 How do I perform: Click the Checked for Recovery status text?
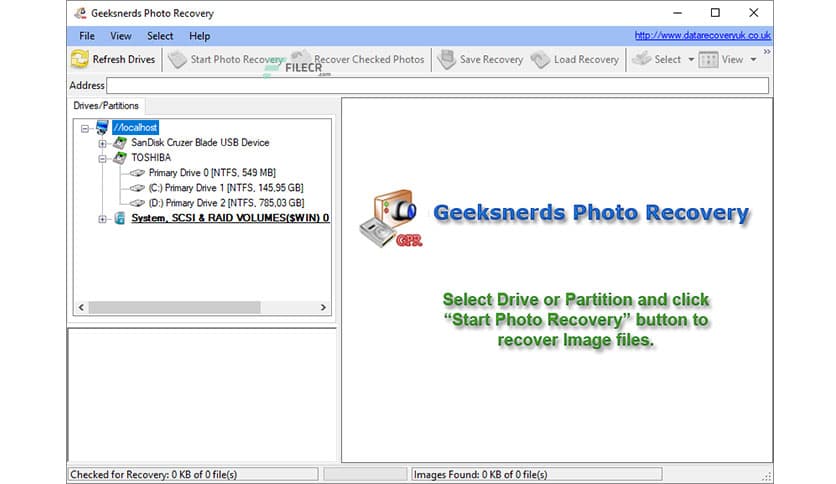tap(154, 474)
